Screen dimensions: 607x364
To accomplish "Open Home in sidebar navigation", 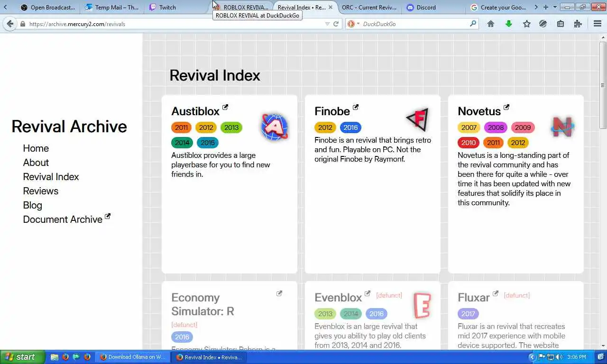I will [x=36, y=148].
